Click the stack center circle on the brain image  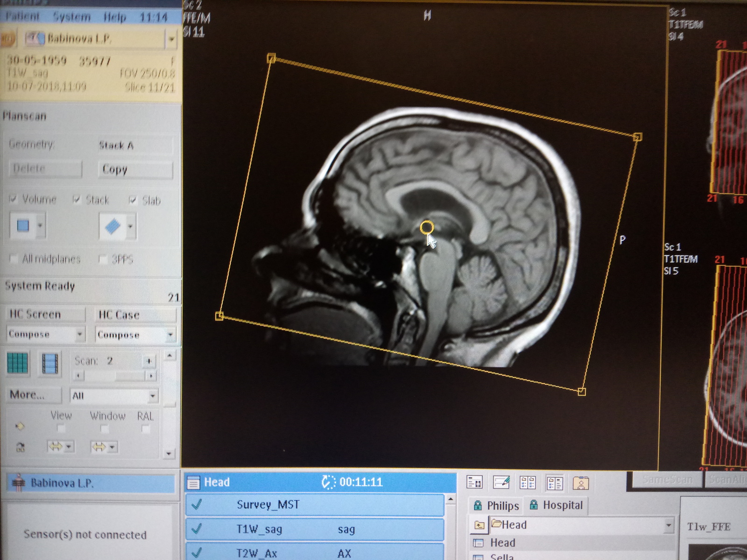[x=427, y=228]
